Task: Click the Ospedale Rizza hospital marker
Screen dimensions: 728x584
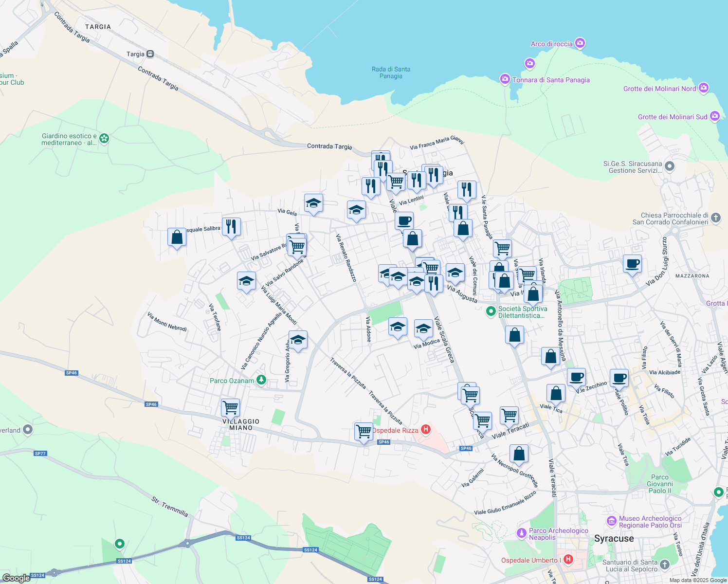Action: [426, 429]
